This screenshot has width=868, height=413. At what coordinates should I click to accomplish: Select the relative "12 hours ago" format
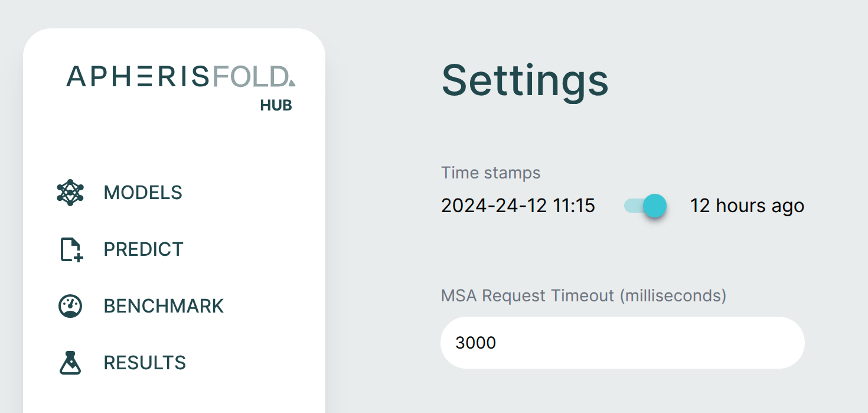click(x=747, y=206)
